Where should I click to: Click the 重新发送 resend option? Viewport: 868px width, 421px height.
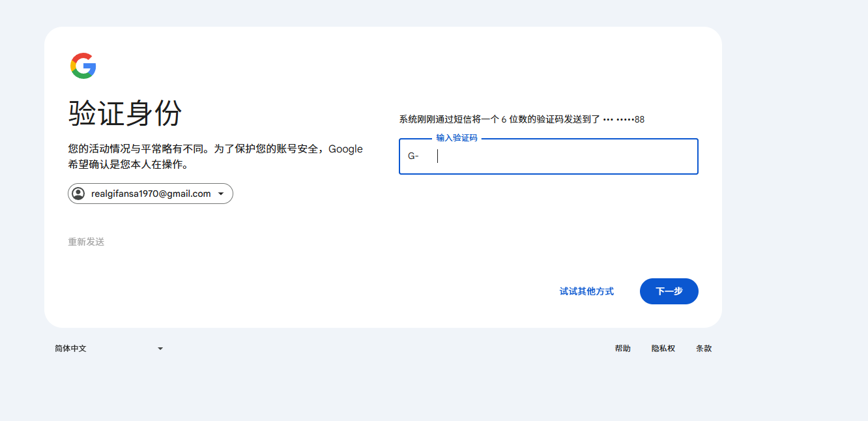pos(85,241)
